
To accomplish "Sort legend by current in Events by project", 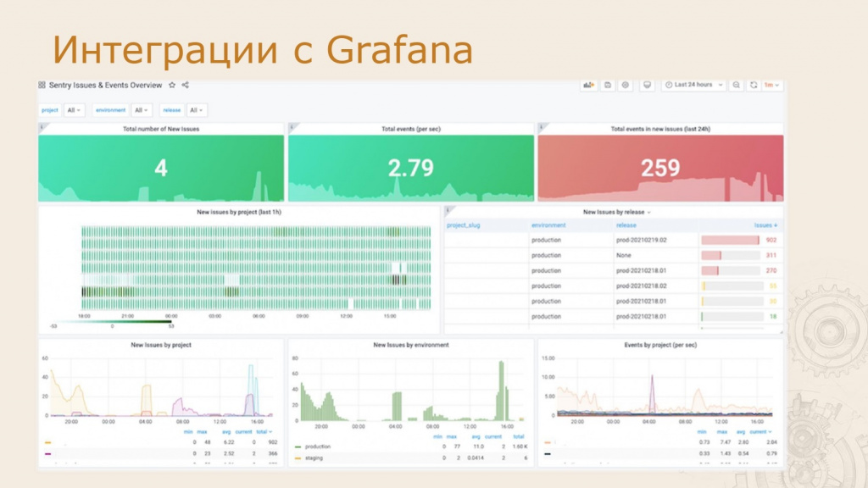I will tap(760, 431).
